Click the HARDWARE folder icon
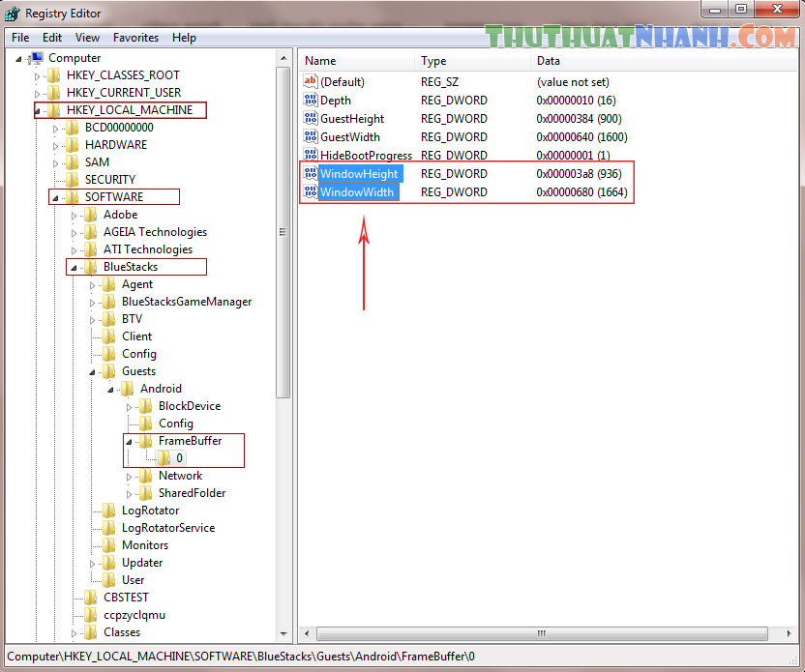Image resolution: width=805 pixels, height=672 pixels. 73,145
